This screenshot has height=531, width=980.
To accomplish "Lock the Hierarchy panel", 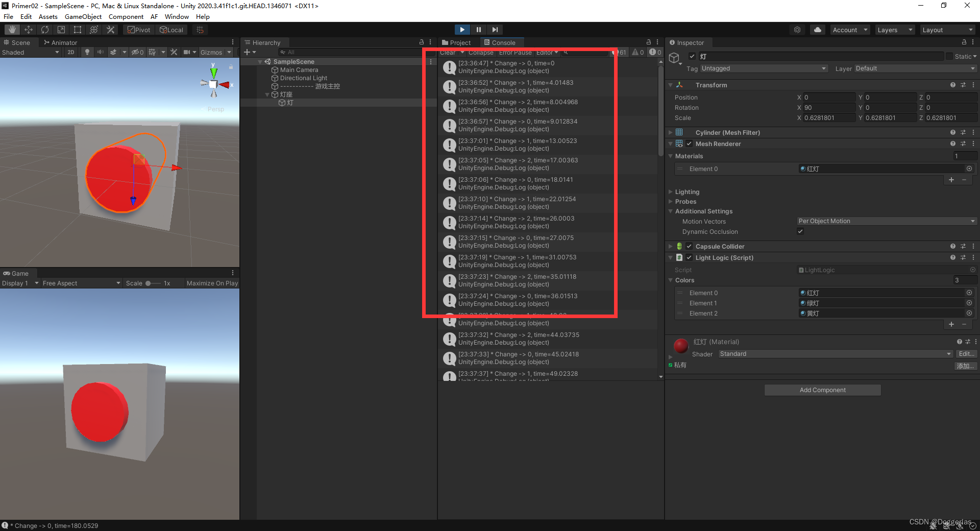I will [x=422, y=42].
